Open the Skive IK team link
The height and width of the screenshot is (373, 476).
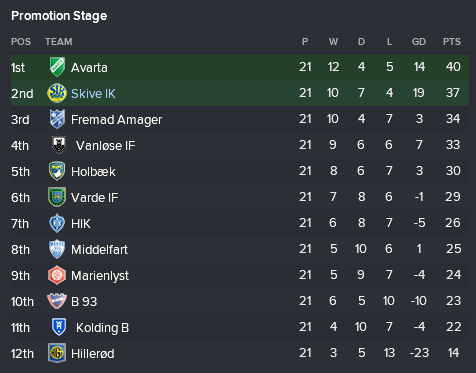click(93, 94)
